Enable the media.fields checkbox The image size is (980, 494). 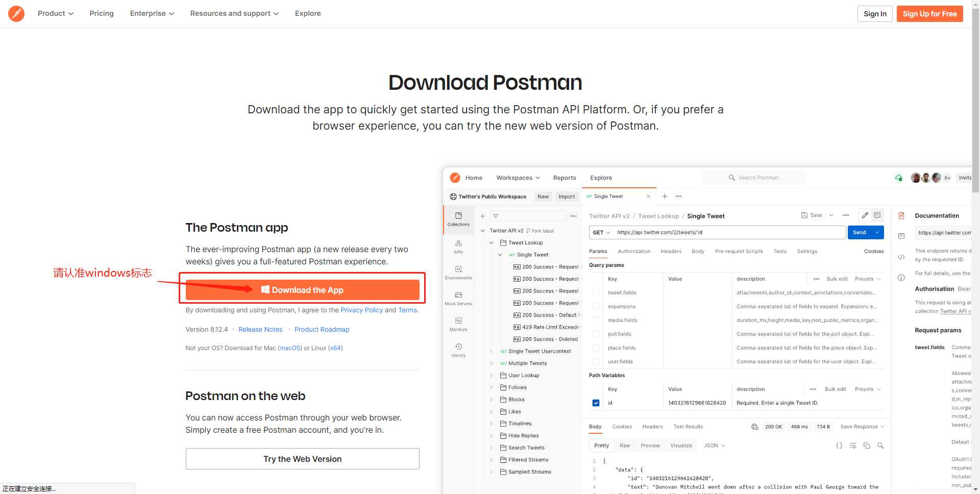click(x=596, y=320)
